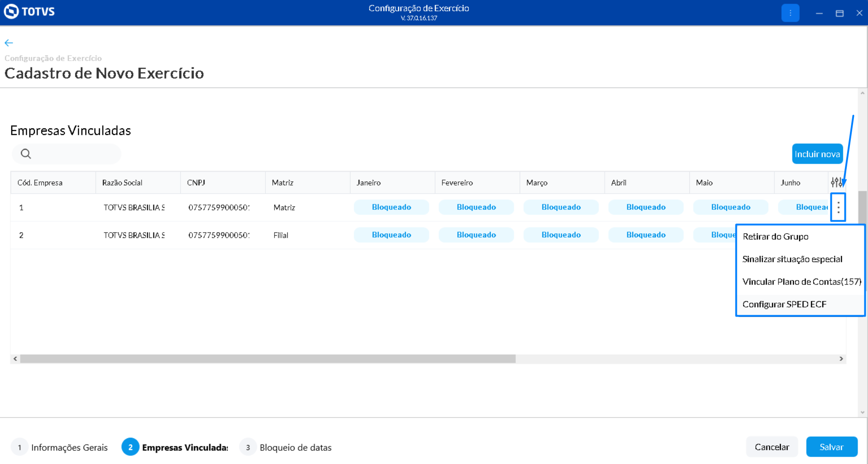The image size is (868, 464).
Task: Toggle Abril Bloqueado for company 2
Action: coord(646,235)
